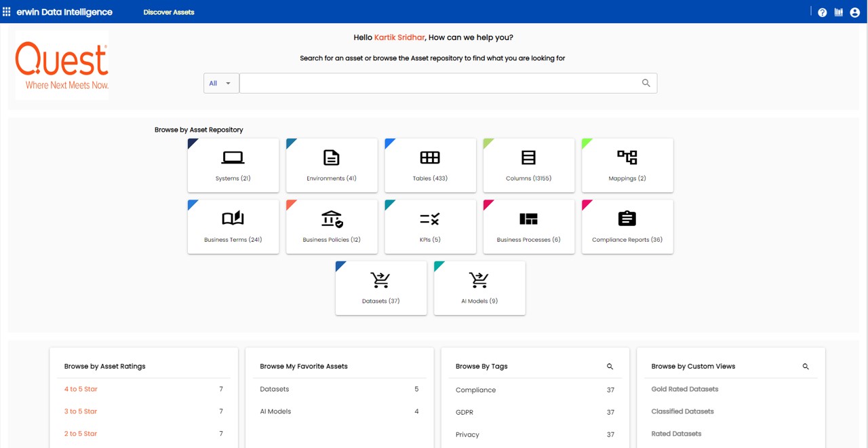Screen dimensions: 868x448
Task: Click the Browse by Asset Repository heading
Action: click(199, 130)
